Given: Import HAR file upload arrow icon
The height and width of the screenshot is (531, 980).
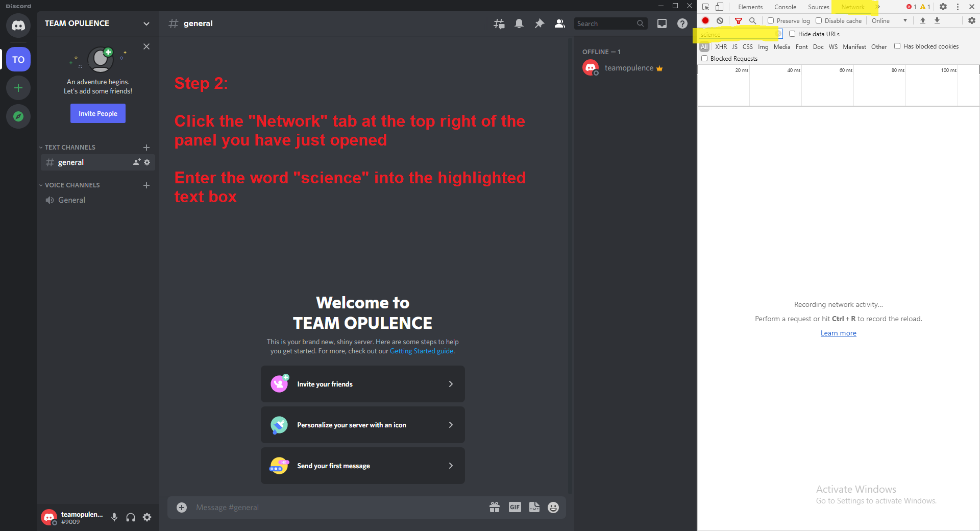Looking at the screenshot, I should click(x=923, y=20).
